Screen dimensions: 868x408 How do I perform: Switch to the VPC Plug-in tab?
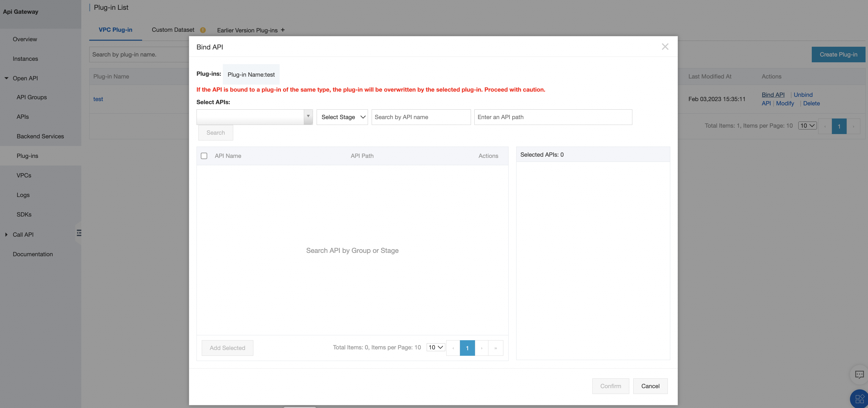click(x=116, y=30)
